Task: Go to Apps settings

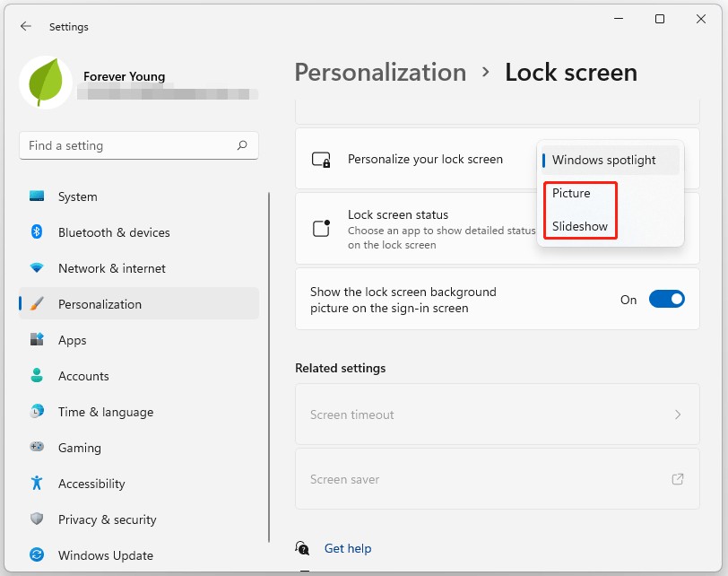Action: coord(139,340)
